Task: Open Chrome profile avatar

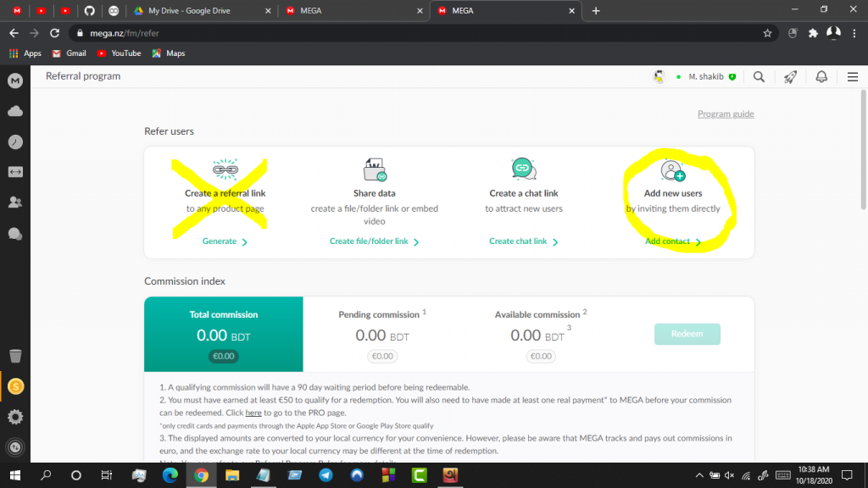Action: click(834, 33)
